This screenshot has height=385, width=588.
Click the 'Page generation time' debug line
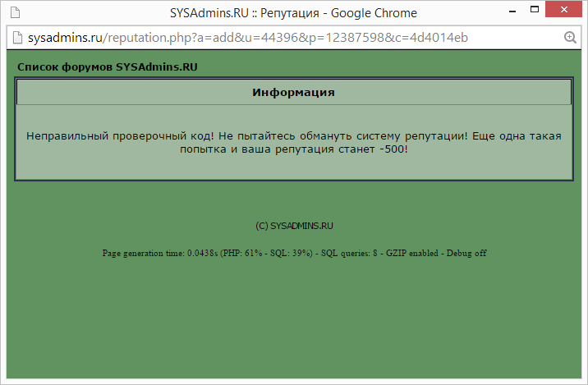click(294, 254)
